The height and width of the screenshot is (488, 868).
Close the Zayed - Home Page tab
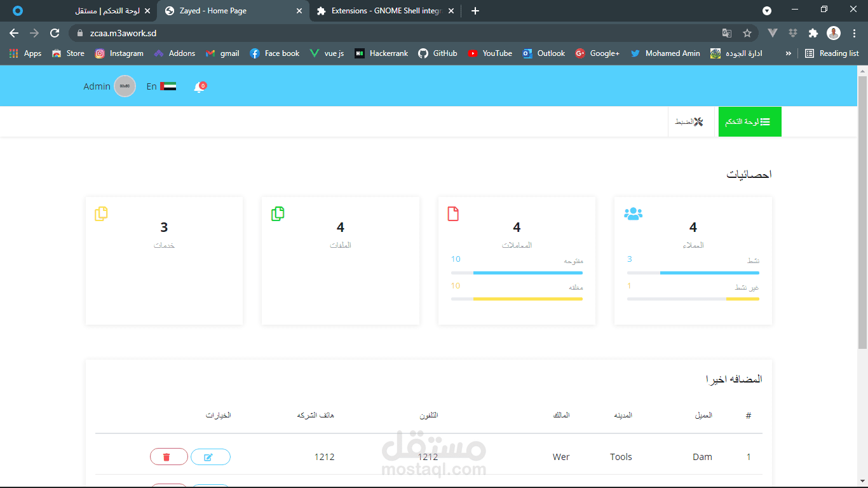click(x=300, y=11)
